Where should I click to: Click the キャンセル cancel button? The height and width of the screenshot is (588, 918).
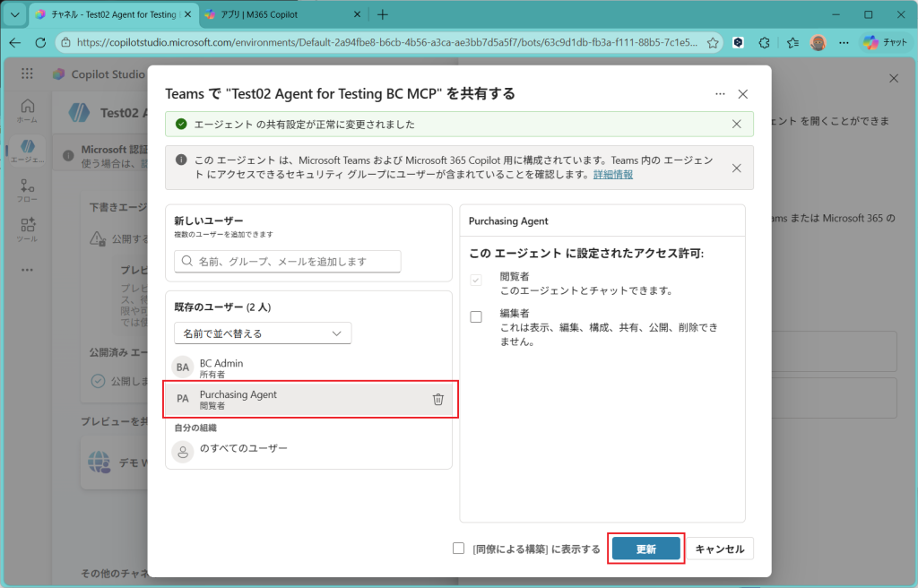coord(720,549)
